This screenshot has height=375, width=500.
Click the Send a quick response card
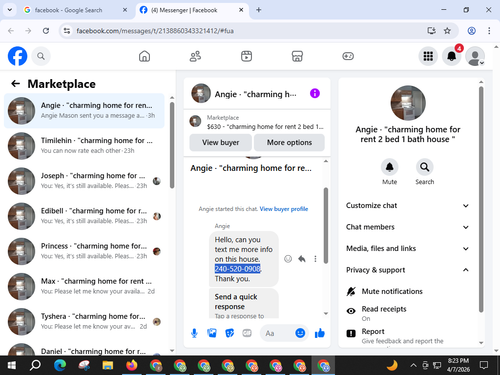244,303
